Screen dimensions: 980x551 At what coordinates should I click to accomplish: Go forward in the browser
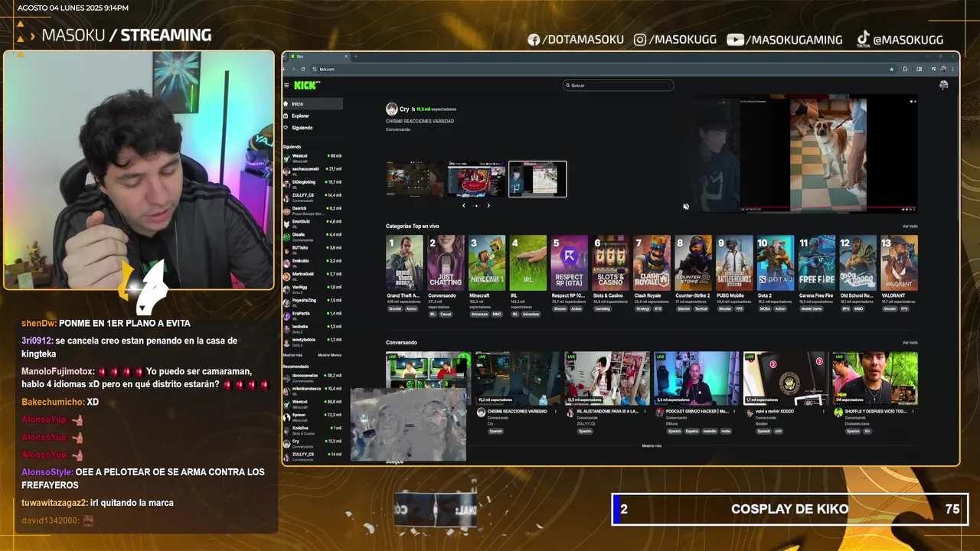pos(294,69)
